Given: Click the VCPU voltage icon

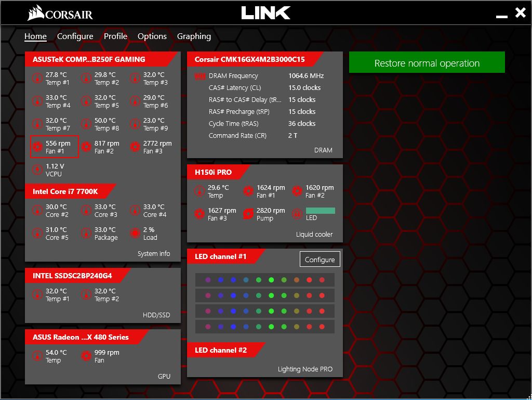Looking at the screenshot, I should tap(37, 170).
